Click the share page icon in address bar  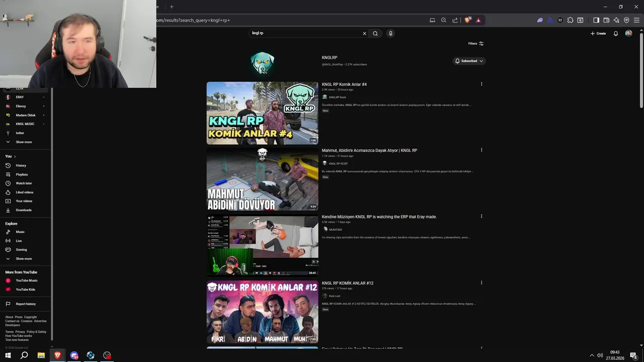tap(455, 20)
